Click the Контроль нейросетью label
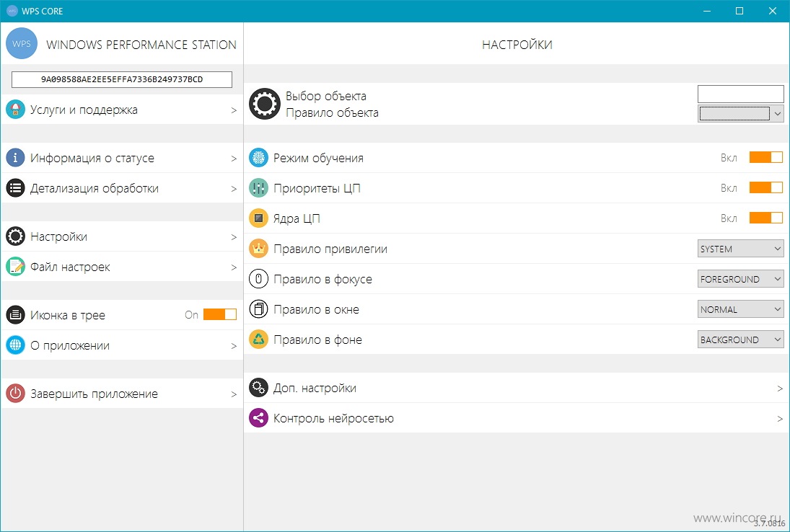790x532 pixels. (x=333, y=418)
